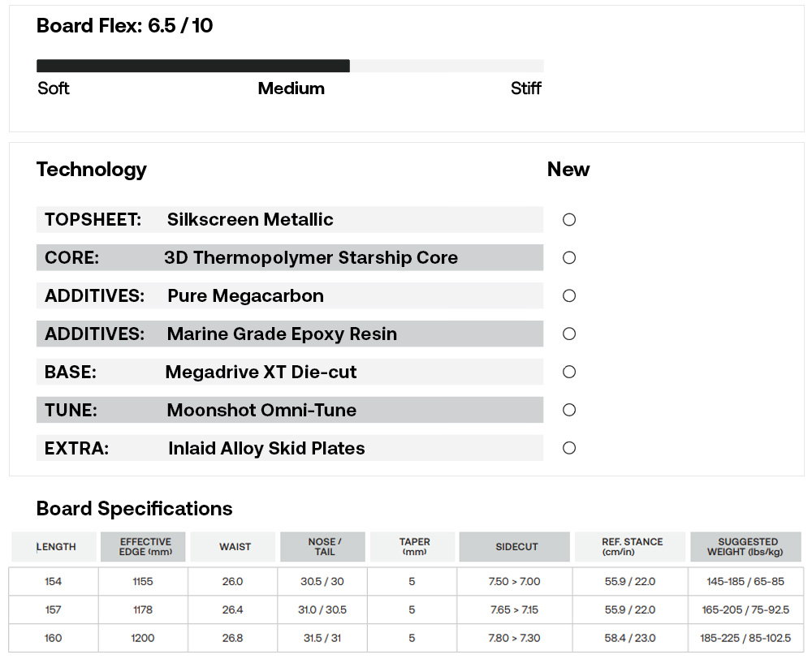The image size is (812, 659).
Task: Click the 'Board Specifications' heading
Action: point(135,509)
